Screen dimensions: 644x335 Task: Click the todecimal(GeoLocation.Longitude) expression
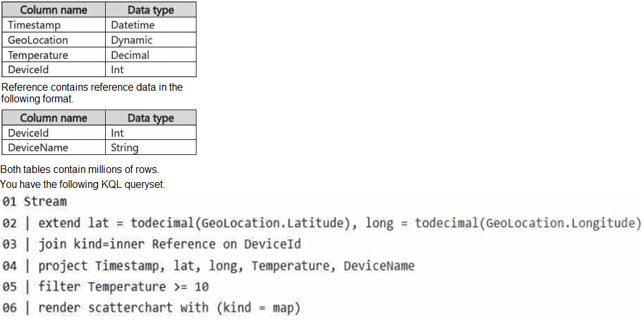[x=528, y=223]
